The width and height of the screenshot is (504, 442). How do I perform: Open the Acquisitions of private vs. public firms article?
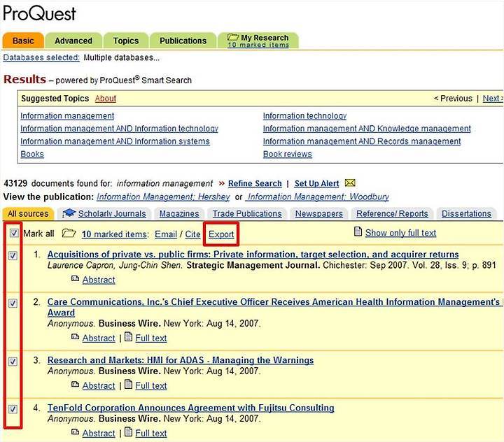tap(253, 255)
